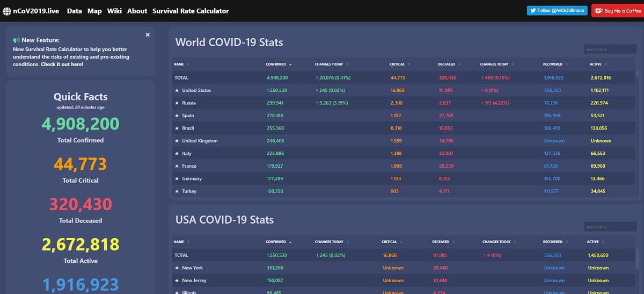This screenshot has width=644, height=294.
Task: Star the Germany row in world stats
Action: coord(177,179)
